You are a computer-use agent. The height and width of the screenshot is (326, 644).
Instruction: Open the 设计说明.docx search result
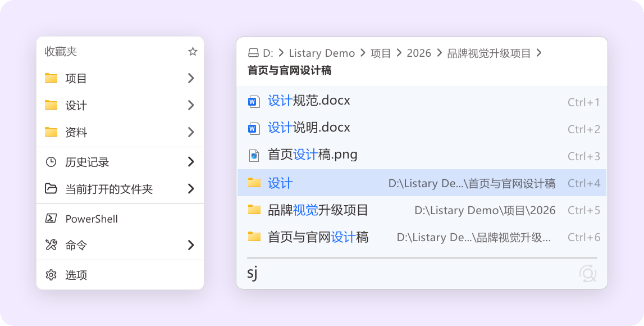coord(422,129)
